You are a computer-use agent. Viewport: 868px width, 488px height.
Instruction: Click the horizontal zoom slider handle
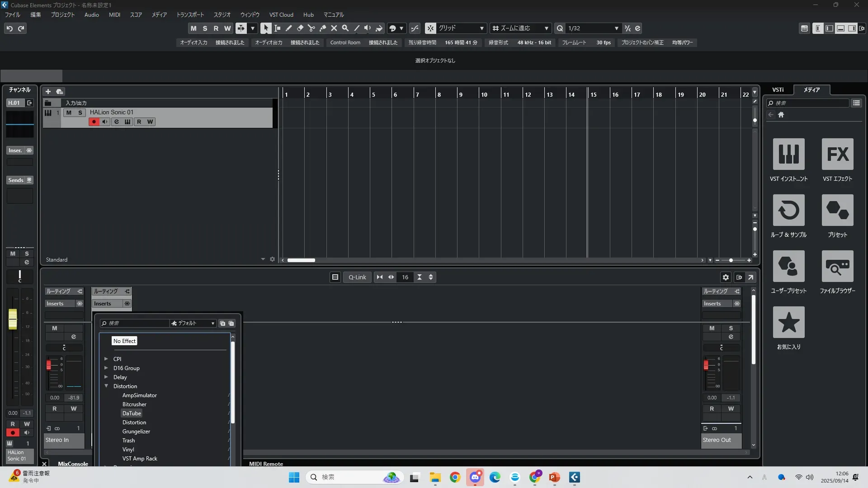point(731,260)
